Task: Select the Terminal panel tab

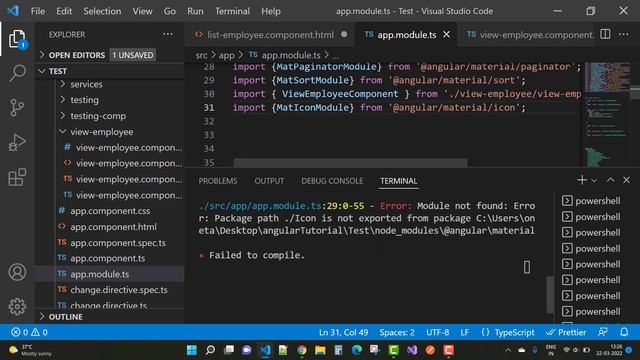Action: [x=399, y=181]
